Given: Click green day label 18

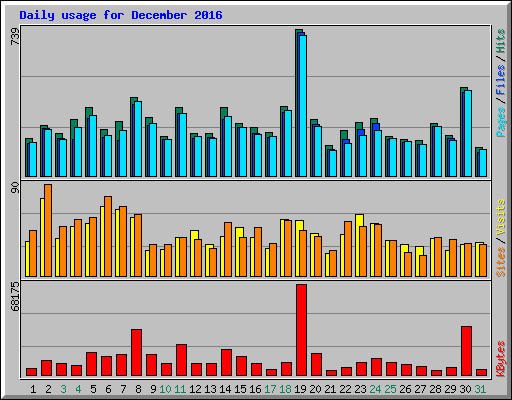Looking at the screenshot, I should [285, 389].
